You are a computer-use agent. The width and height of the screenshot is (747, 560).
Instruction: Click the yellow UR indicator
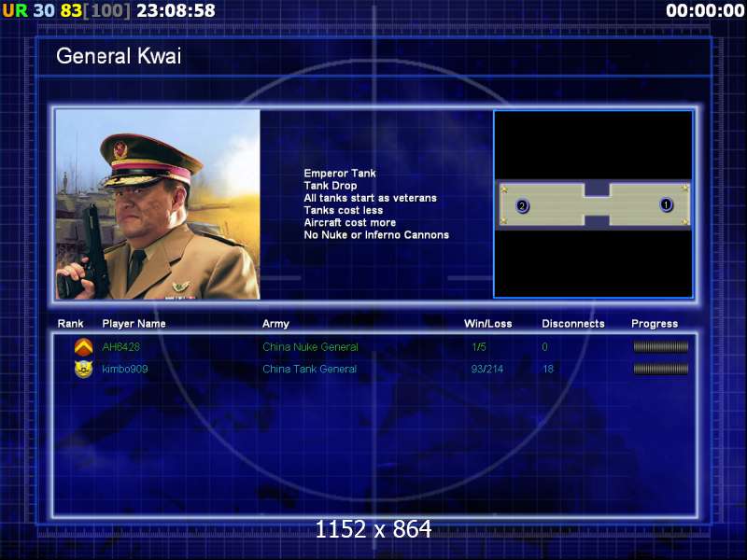pyautogui.click(x=15, y=10)
